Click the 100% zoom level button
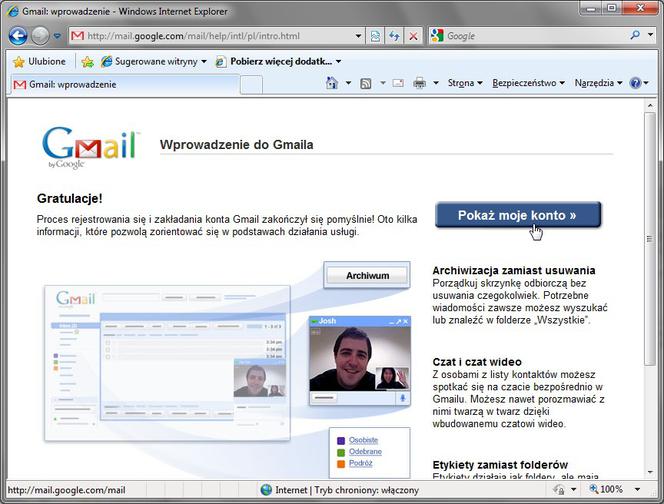Screen dimensions: 664x504 click(606, 490)
